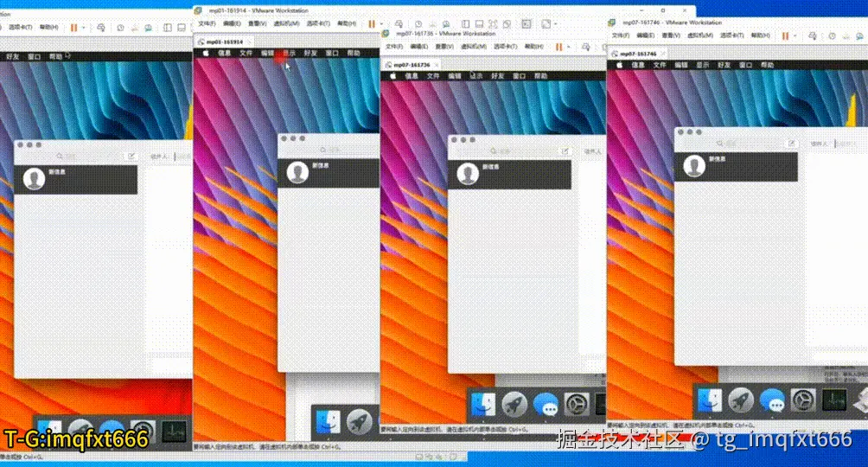Screen dimensions: 868x467
Task: Open System Preferences from mp07-161736 guest dock
Action: (x=577, y=405)
